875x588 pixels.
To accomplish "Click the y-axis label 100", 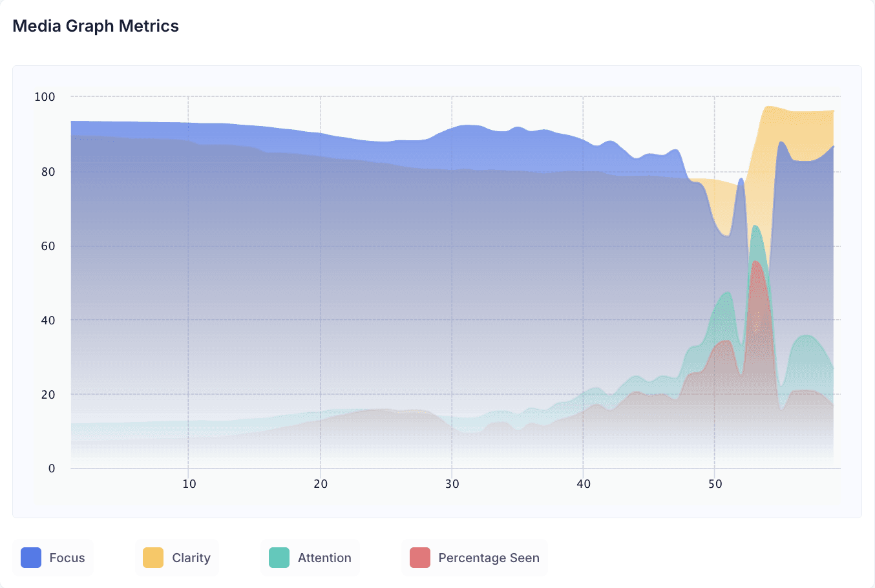I will (x=45, y=97).
